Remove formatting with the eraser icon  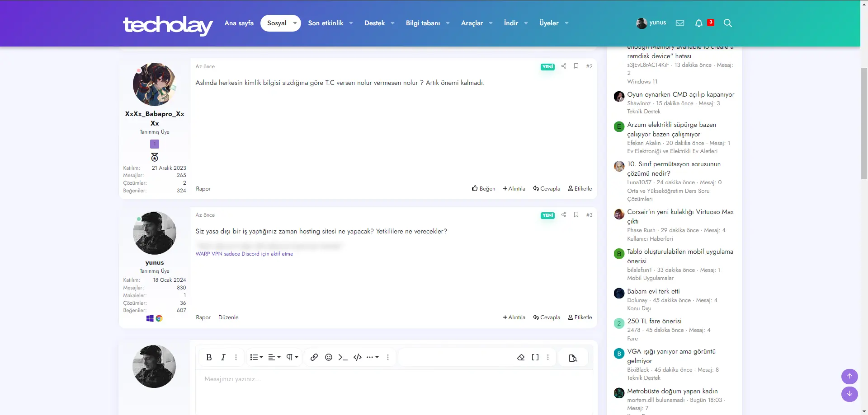(x=521, y=357)
